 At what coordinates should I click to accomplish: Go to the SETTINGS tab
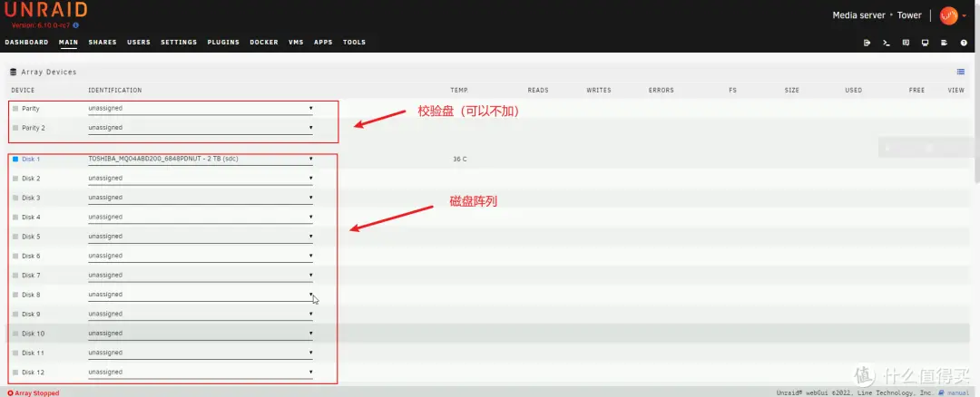tap(179, 43)
